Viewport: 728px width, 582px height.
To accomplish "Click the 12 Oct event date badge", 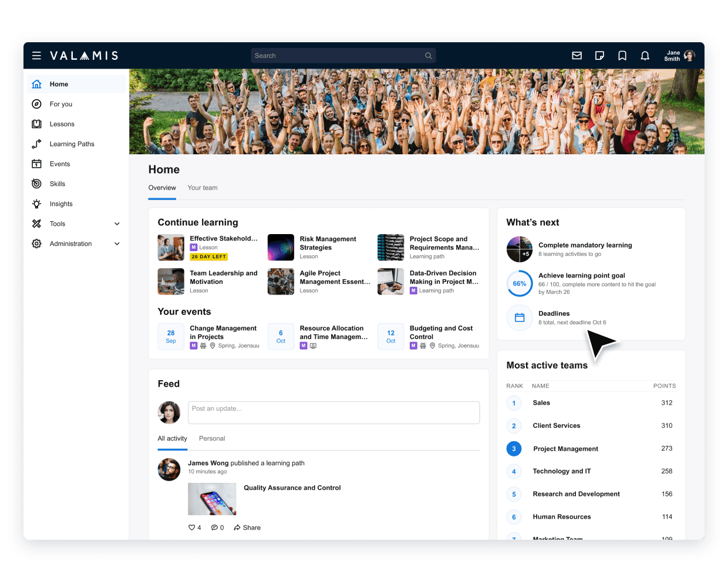I will point(391,337).
